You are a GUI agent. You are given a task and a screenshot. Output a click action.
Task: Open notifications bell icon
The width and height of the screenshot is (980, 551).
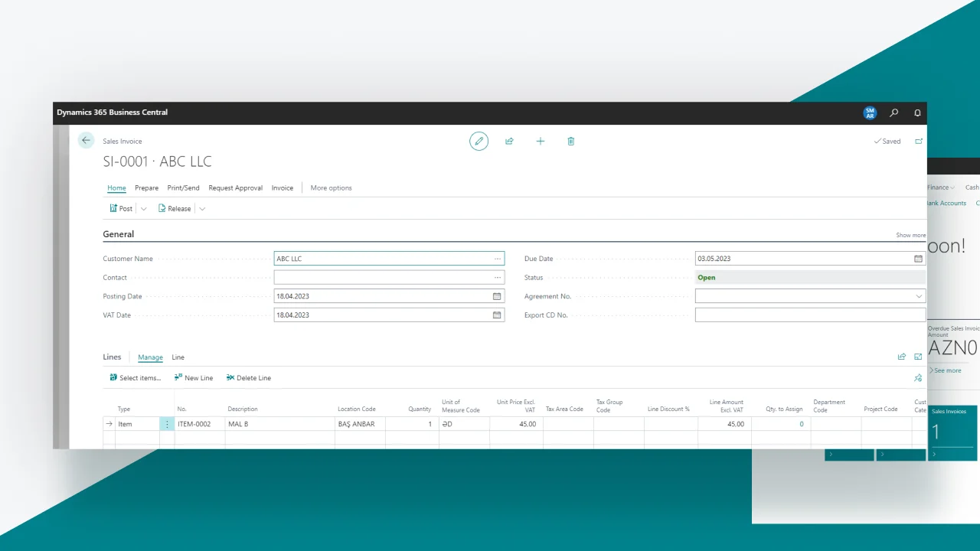(917, 112)
